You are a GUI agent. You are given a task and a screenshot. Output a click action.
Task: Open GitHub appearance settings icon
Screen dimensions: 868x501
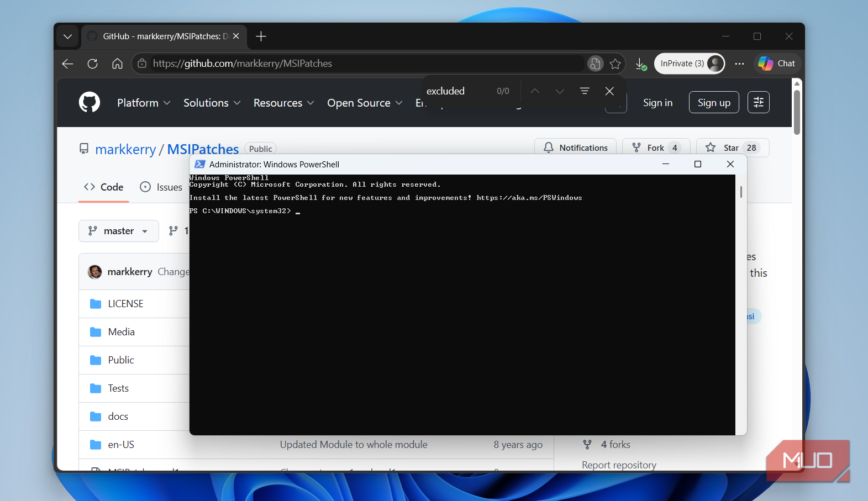tap(759, 102)
